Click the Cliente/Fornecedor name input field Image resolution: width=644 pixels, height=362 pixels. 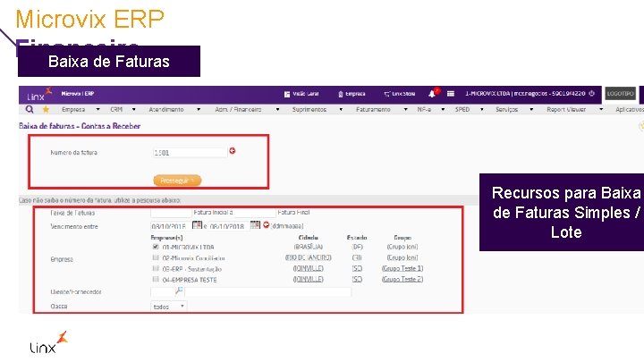click(x=267, y=291)
